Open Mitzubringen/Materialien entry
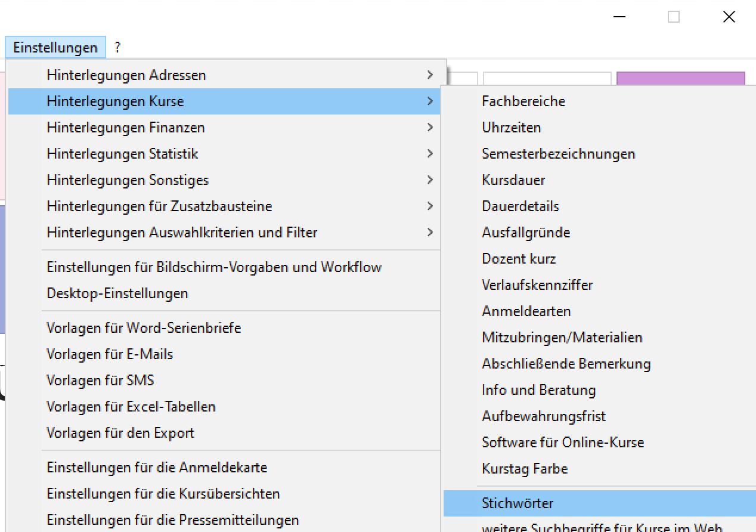 coord(600,338)
